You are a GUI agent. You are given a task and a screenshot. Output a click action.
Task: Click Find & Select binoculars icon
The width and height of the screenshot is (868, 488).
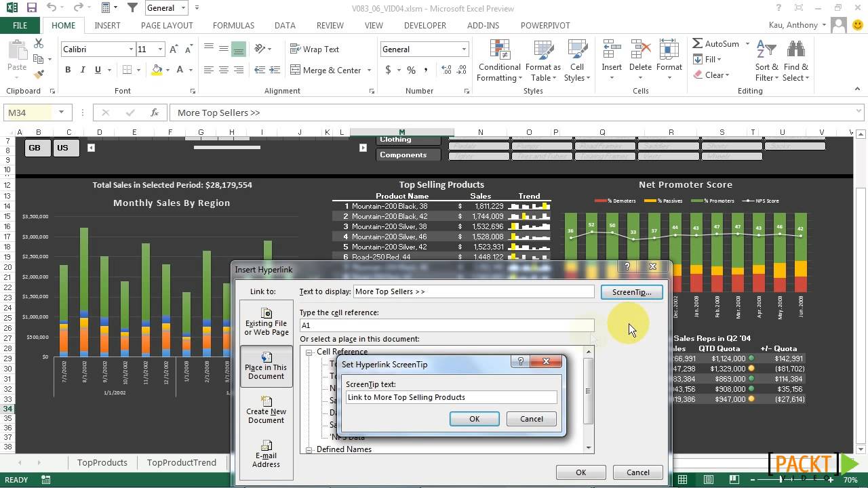(x=795, y=50)
